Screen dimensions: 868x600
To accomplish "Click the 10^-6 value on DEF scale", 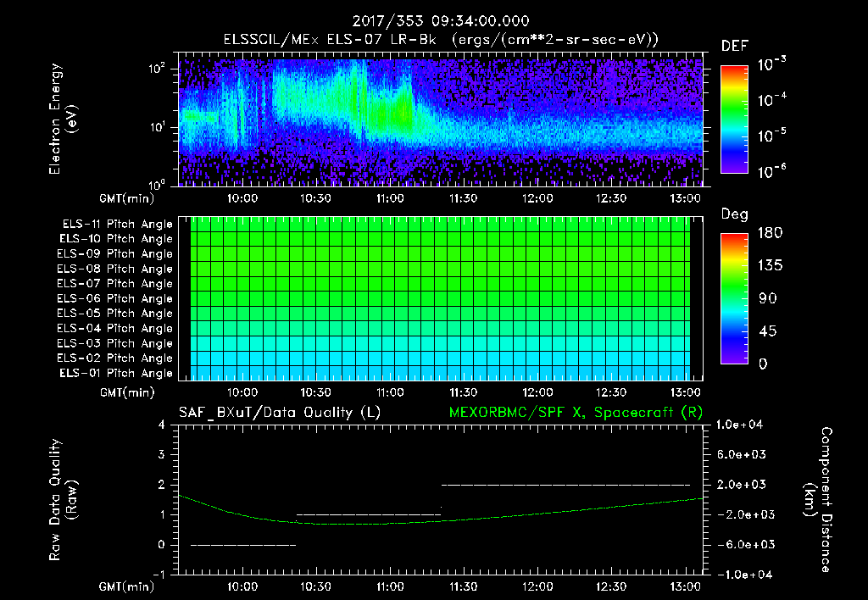I will 771,171.
